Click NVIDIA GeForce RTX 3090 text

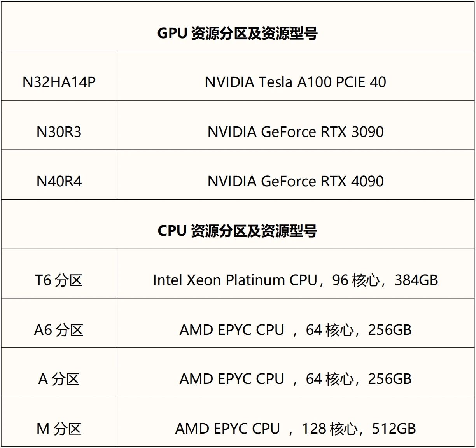click(295, 132)
